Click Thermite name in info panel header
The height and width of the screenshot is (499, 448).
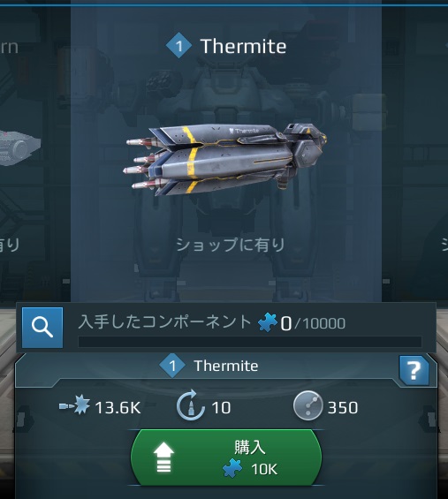click(x=226, y=366)
